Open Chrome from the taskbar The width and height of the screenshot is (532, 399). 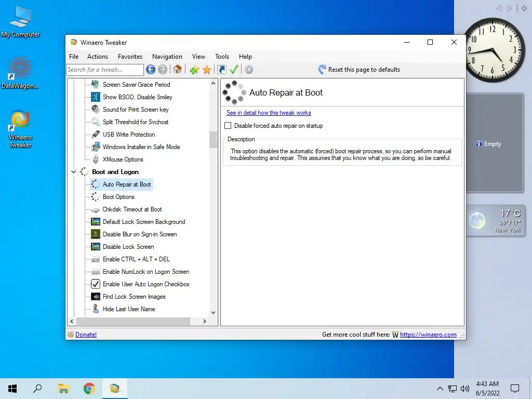[x=89, y=389]
